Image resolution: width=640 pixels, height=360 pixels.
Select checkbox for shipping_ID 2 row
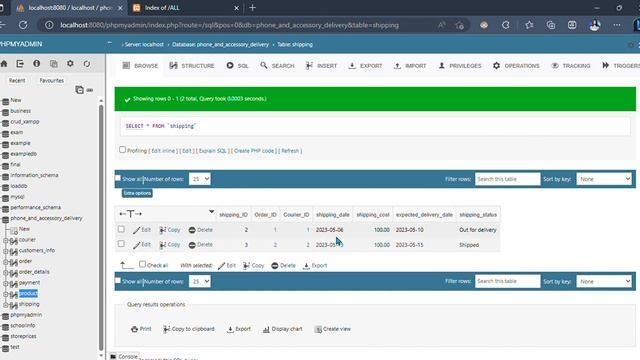[x=121, y=229]
